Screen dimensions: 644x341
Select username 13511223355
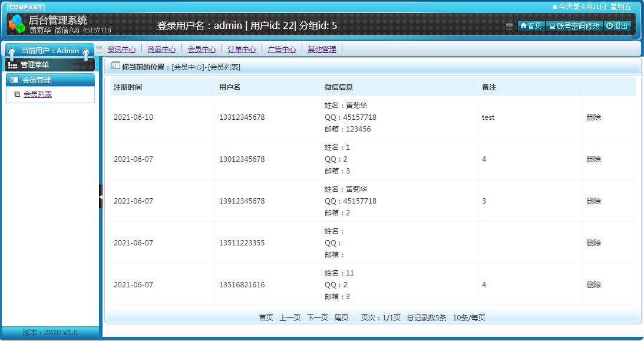tap(242, 243)
